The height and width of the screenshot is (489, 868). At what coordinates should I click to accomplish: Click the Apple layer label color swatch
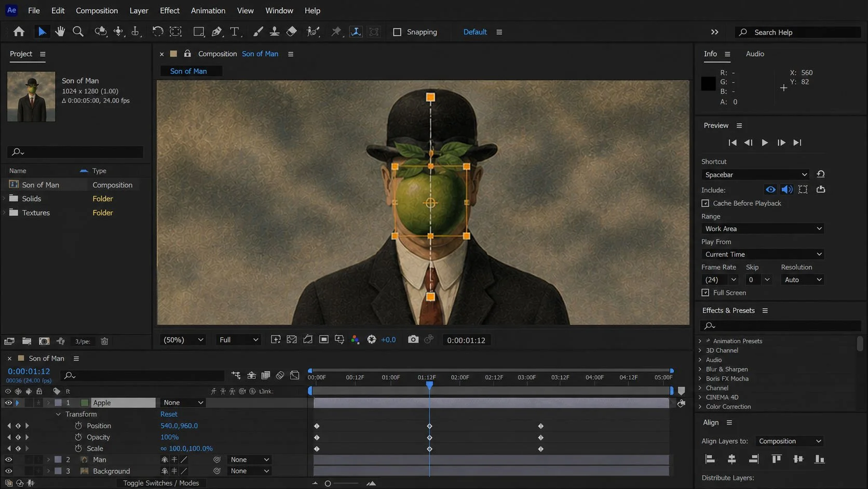click(58, 403)
